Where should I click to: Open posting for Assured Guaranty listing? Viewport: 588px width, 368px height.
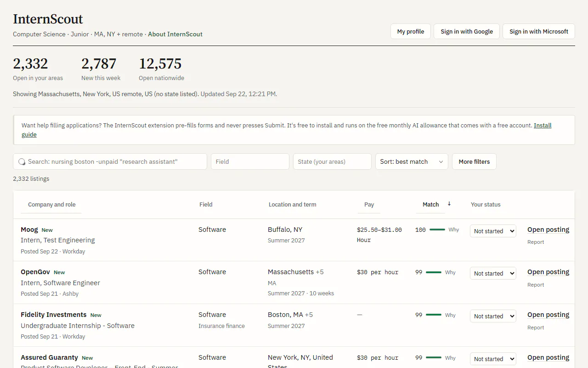click(548, 357)
